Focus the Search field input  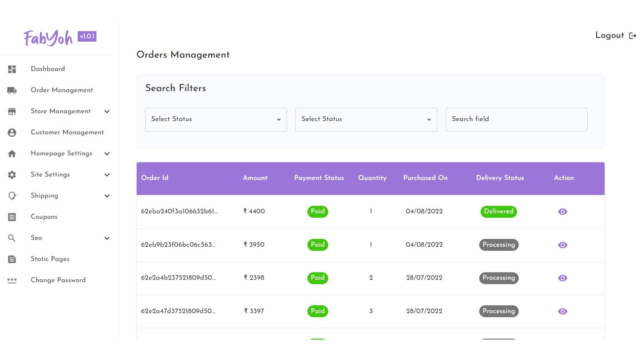(516, 120)
